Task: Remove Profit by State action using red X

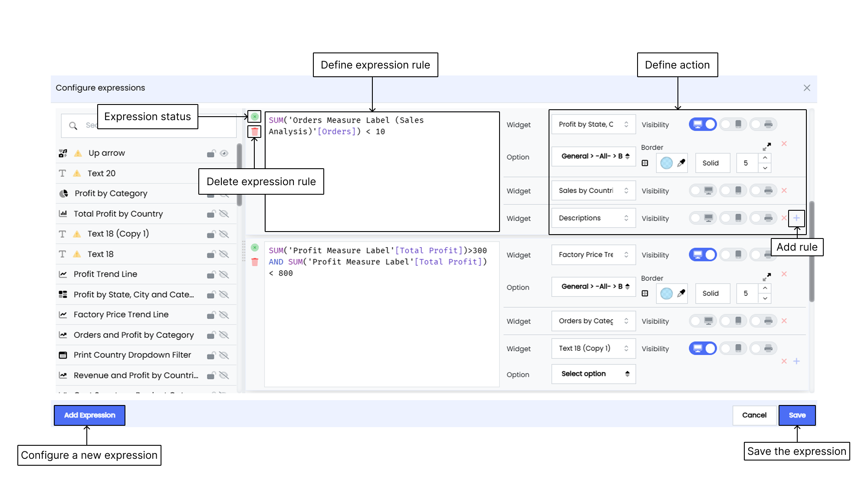Action: click(x=784, y=144)
